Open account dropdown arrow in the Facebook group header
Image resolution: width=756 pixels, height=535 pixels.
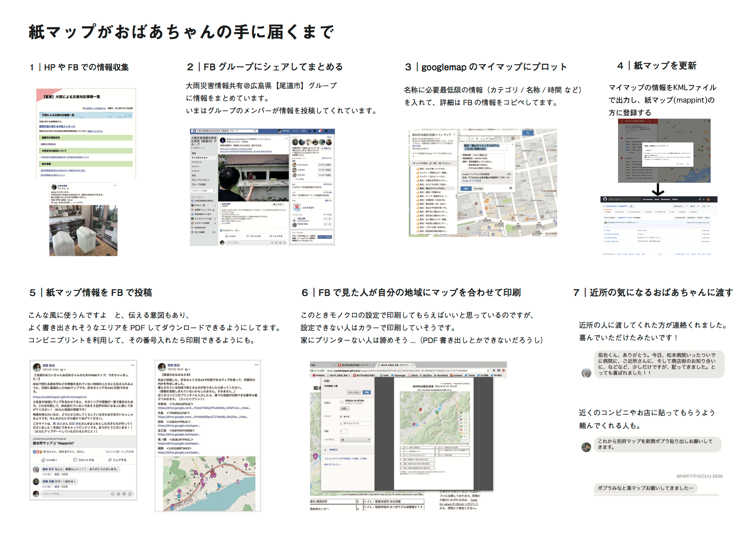coord(331,131)
